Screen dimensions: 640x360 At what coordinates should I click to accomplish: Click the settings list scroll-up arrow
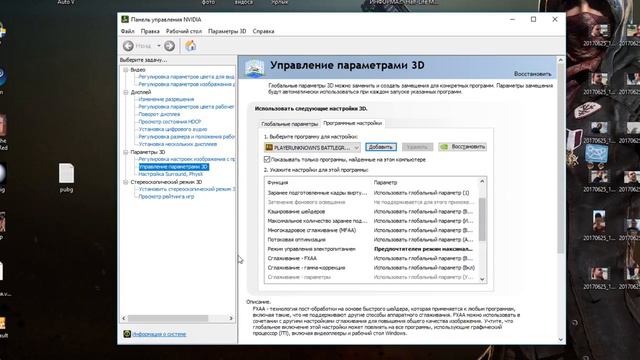point(482,182)
